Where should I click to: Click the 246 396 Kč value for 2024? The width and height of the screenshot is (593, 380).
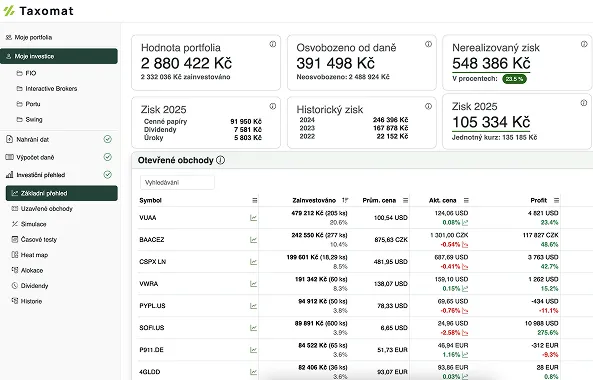tap(390, 120)
